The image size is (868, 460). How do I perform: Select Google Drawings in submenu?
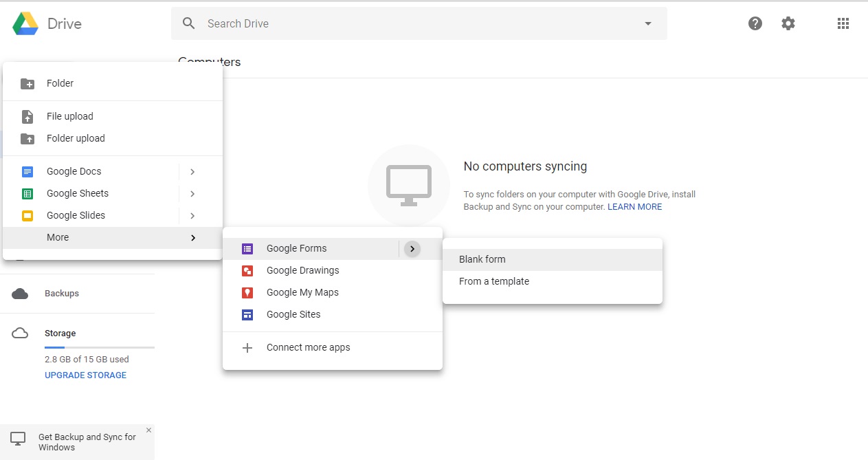click(x=333, y=270)
